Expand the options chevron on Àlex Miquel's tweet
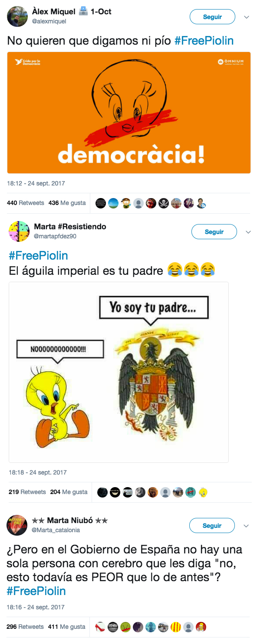 click(x=247, y=17)
